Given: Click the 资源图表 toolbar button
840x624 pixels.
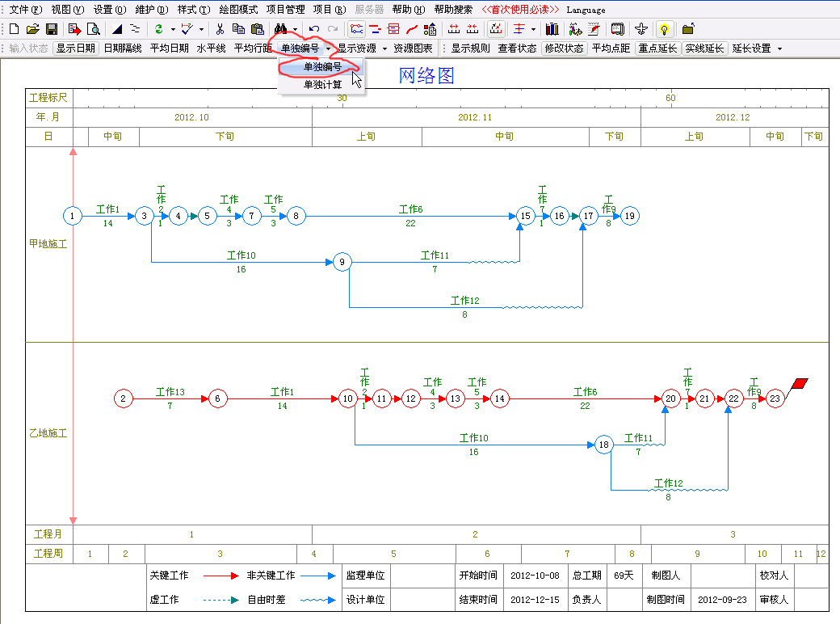Looking at the screenshot, I should pyautogui.click(x=413, y=48).
